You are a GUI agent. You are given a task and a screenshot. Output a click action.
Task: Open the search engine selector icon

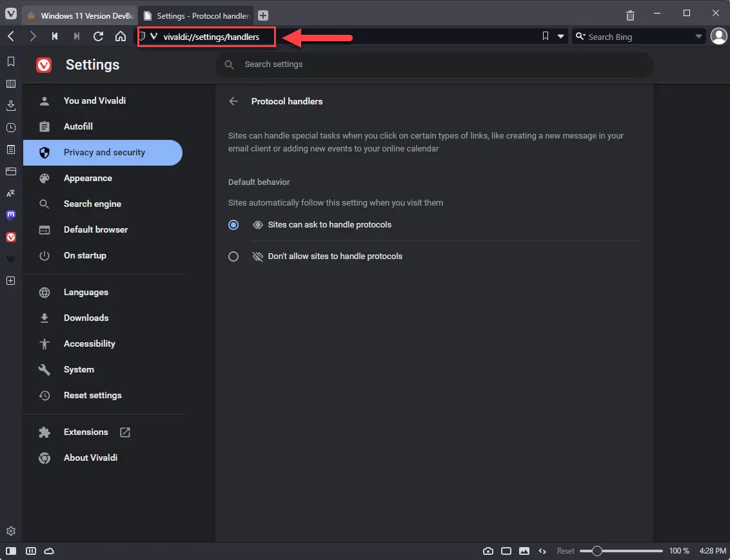(580, 36)
